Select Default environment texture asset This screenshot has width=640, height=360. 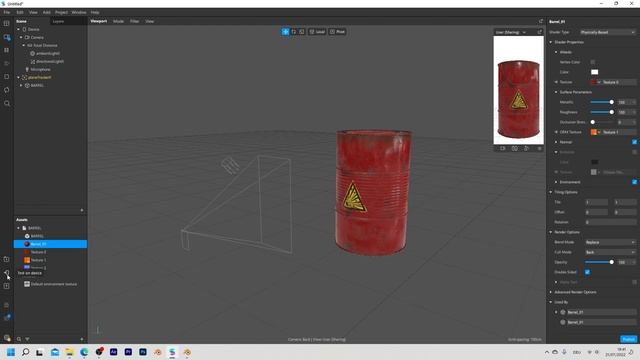coord(50,284)
